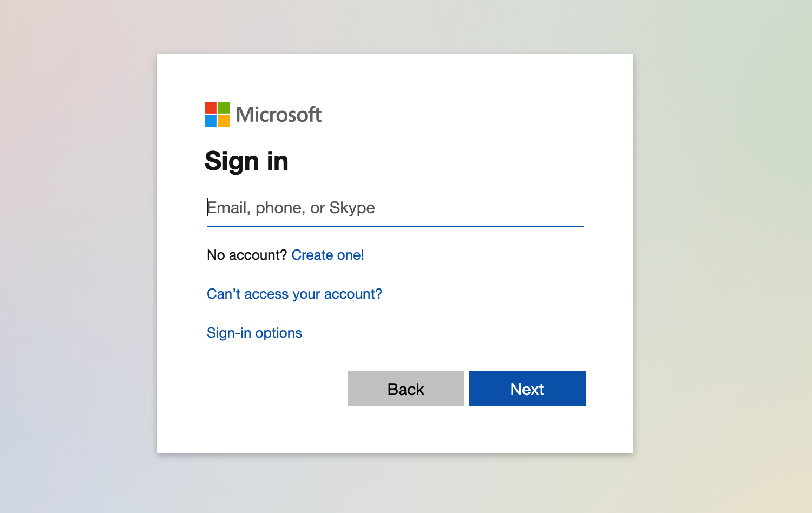Open the Sign-in options link

[254, 333]
